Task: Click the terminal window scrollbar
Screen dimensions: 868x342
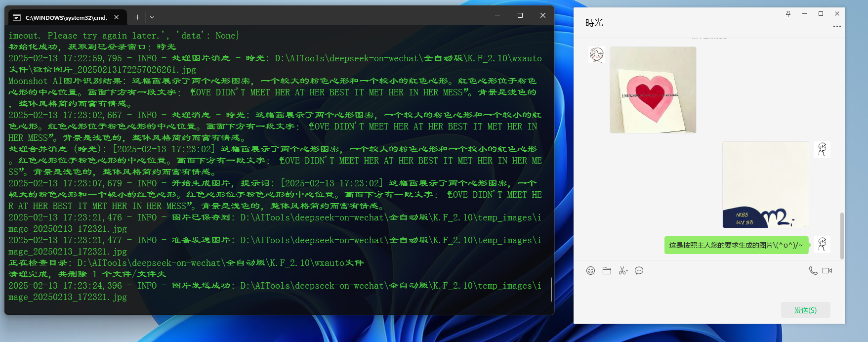Action: point(551,289)
